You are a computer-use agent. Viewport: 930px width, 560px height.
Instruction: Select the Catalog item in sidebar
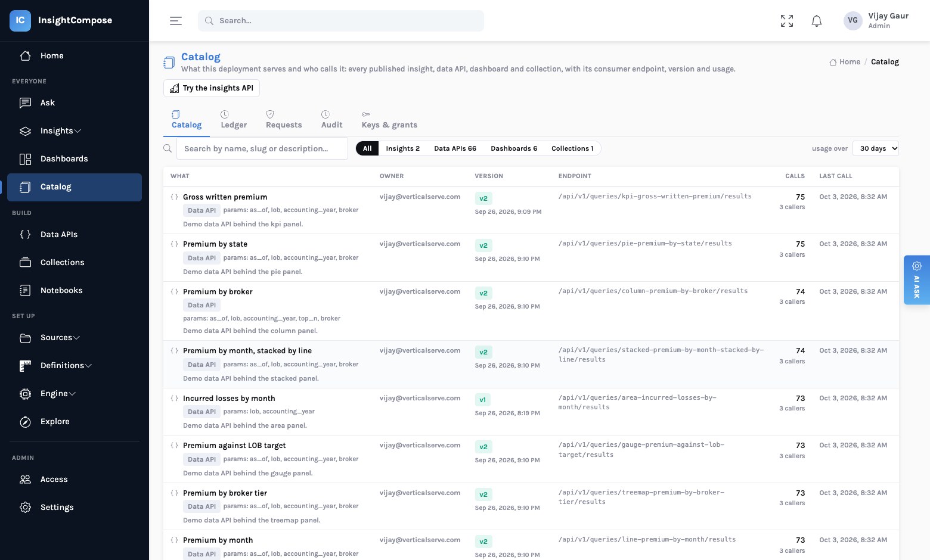coord(75,187)
